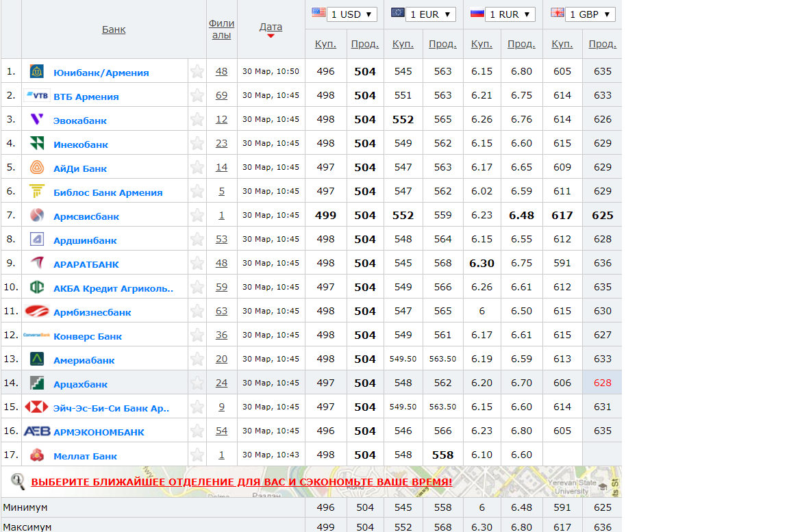Viewport: 789px width, 532px height.
Task: Click the Unibank Armenia logo icon
Action: (x=37, y=72)
